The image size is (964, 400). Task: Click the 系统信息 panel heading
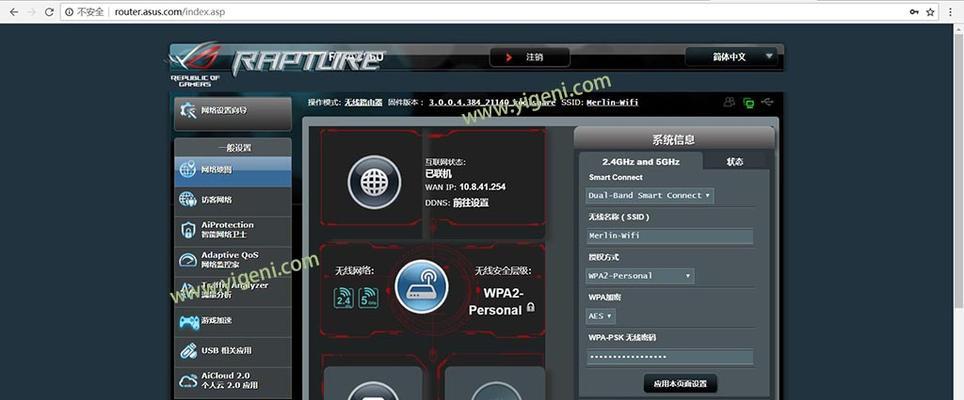click(x=674, y=140)
